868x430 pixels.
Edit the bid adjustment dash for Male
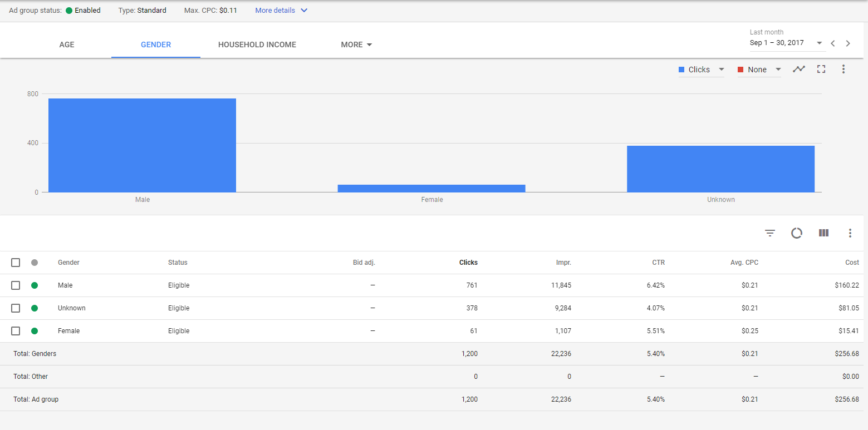[372, 285]
